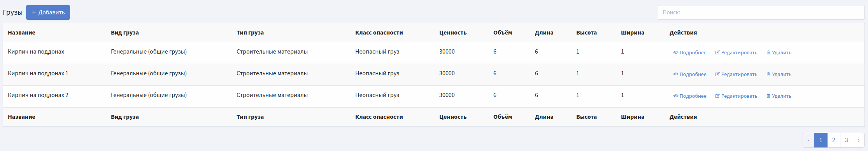Sort table by Название header
This screenshot has height=151, width=868.
pos(21,33)
